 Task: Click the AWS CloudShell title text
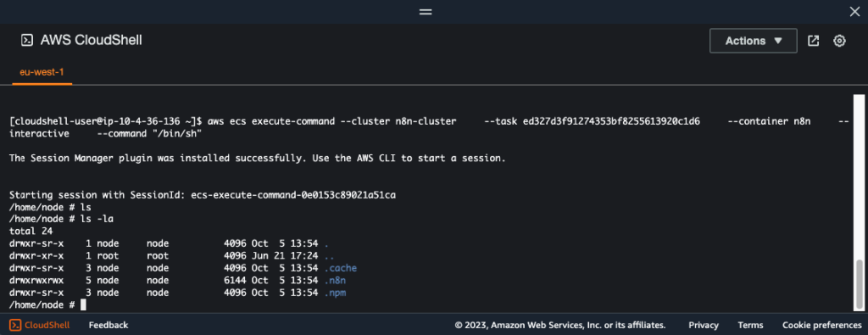[x=92, y=41]
